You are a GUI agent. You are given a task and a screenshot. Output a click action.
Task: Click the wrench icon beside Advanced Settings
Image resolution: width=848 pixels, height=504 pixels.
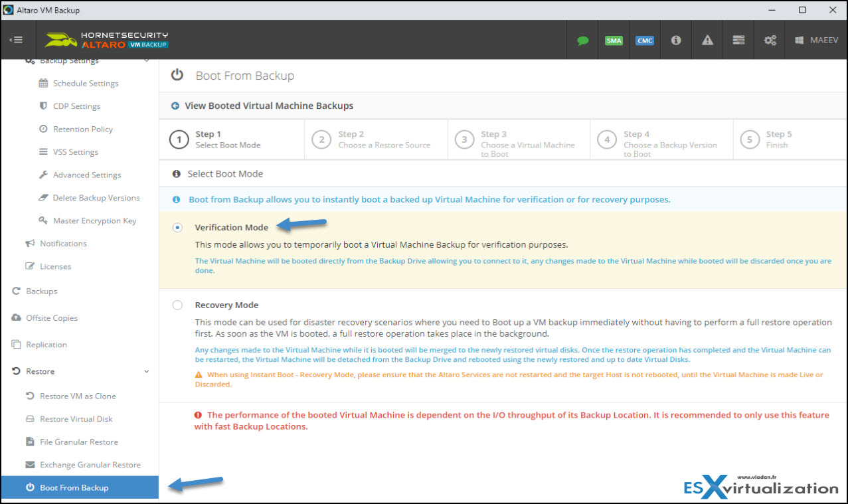[43, 175]
